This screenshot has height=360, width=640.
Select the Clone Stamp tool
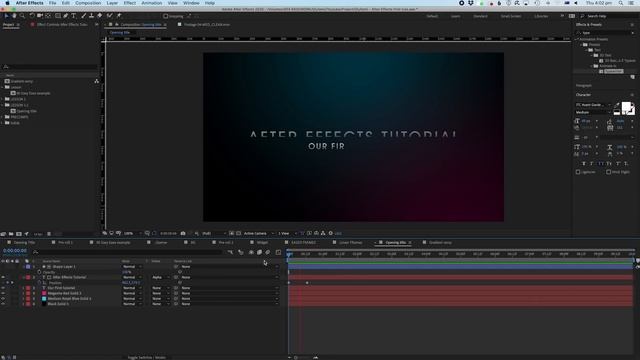[x=91, y=16]
